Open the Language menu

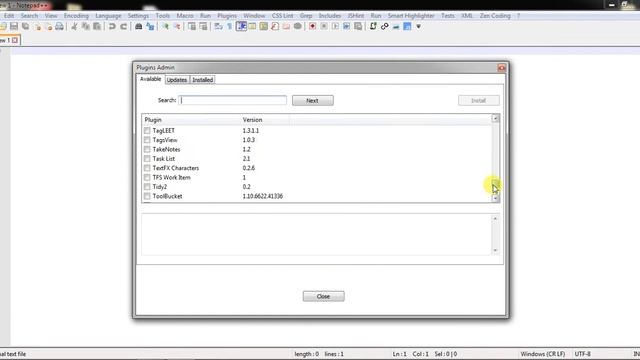click(x=108, y=16)
